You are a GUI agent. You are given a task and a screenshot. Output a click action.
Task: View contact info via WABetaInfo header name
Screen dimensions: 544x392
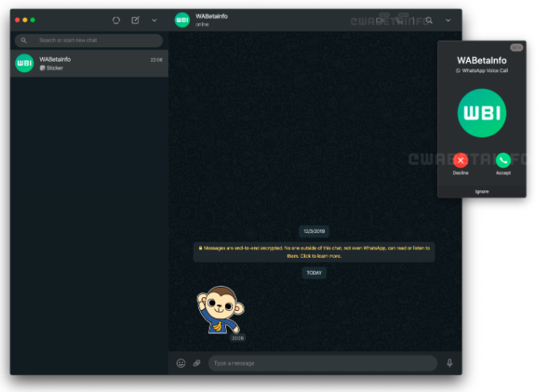[211, 16]
